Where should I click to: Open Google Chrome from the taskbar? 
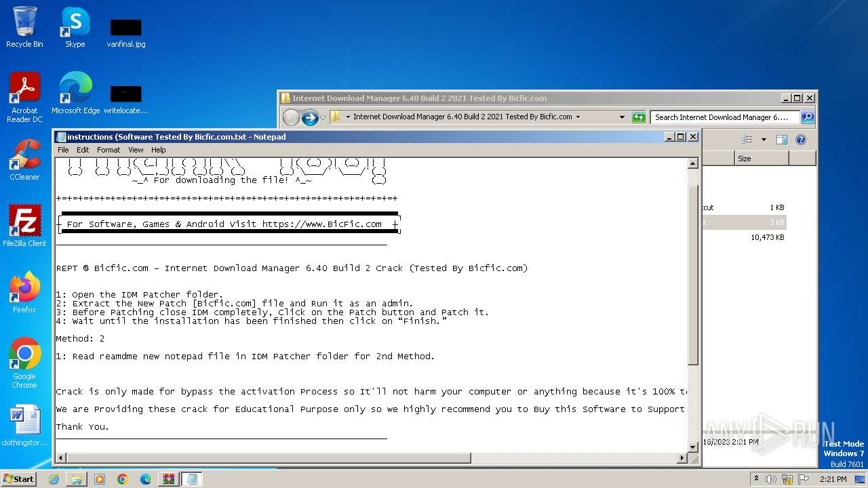pyautogui.click(x=123, y=479)
